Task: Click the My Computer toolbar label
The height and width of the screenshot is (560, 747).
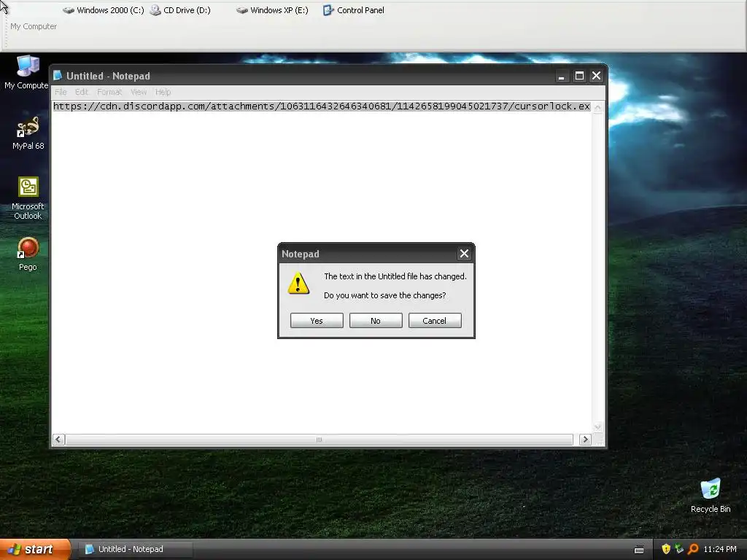Action: tap(34, 26)
